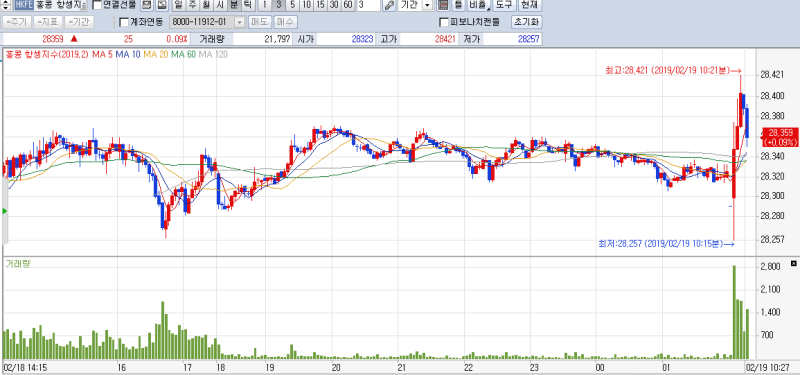
Task: Click the image export icon before 일
Action: click(x=162, y=5)
